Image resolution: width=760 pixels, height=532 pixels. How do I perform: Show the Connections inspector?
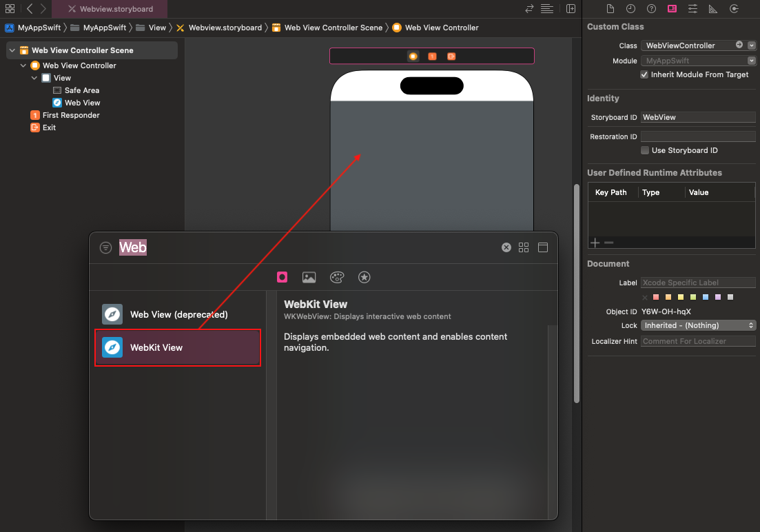click(734, 9)
